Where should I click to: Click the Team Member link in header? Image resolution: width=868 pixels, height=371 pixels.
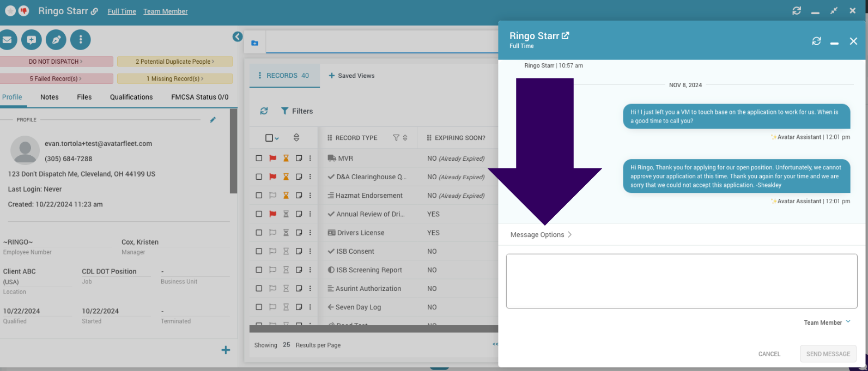click(x=166, y=11)
